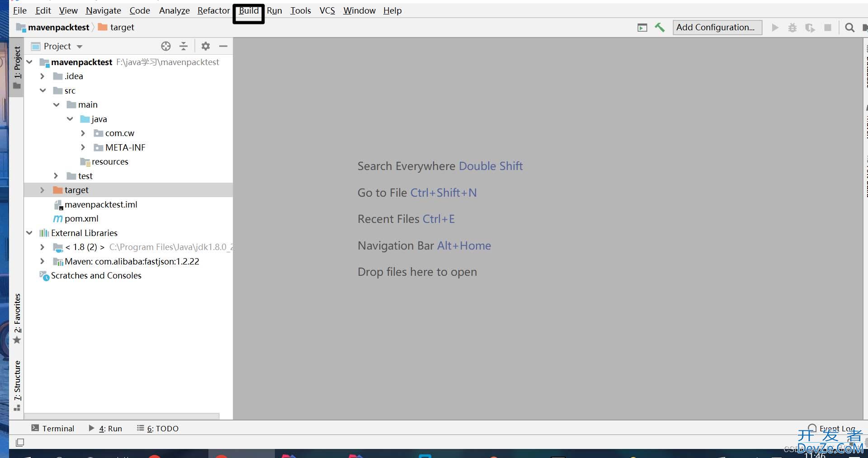Click the tool windows quick-access icon in the status bar
The height and width of the screenshot is (458, 868).
(x=20, y=443)
